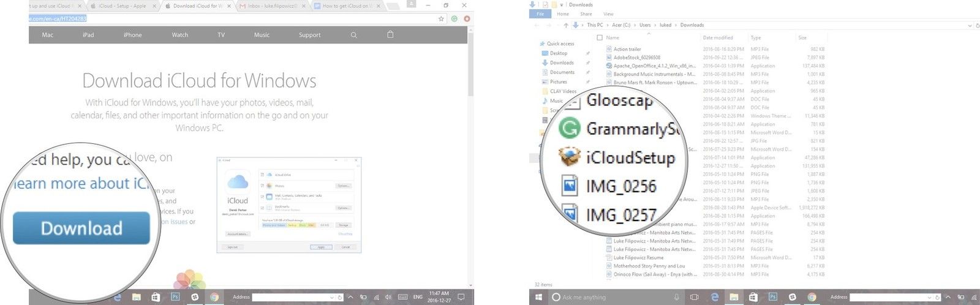
Task: Click the Apple site search magnifier icon
Action: 353,35
